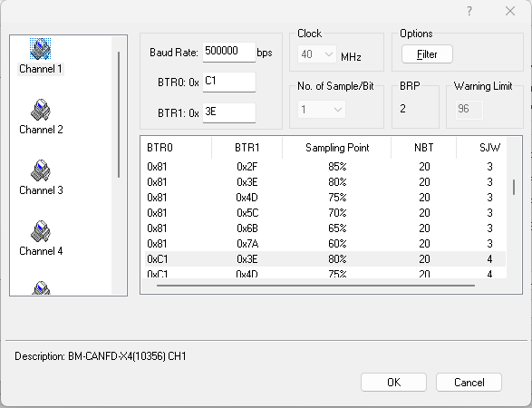532x408 pixels.
Task: Click the Warning Limit field
Action: 469,110
